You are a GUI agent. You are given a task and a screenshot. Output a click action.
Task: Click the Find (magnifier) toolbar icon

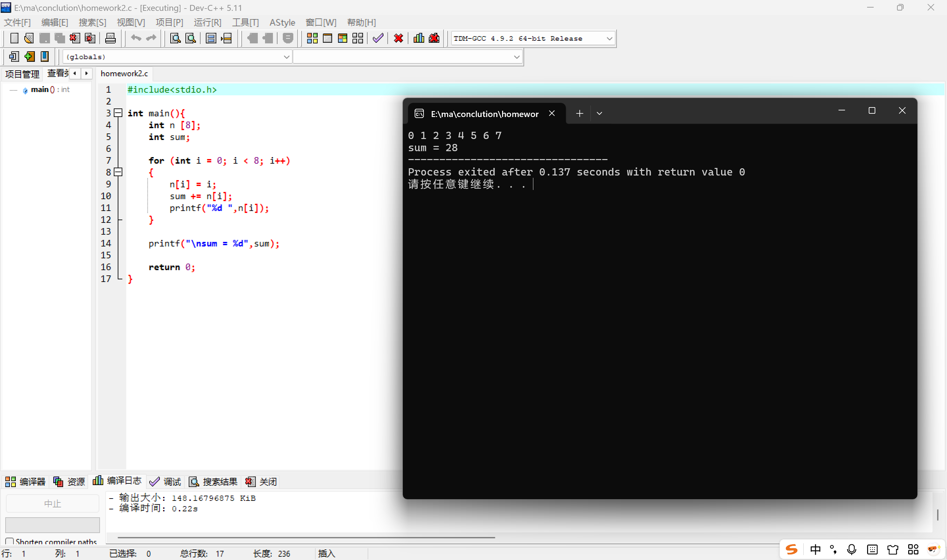[175, 38]
